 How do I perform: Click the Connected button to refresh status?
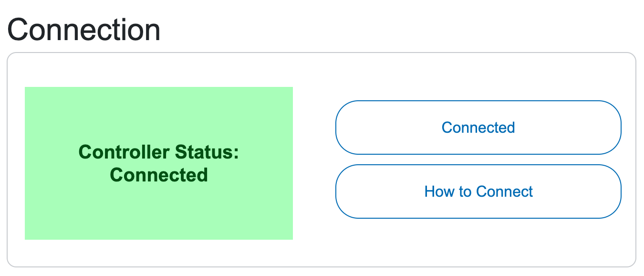[478, 127]
